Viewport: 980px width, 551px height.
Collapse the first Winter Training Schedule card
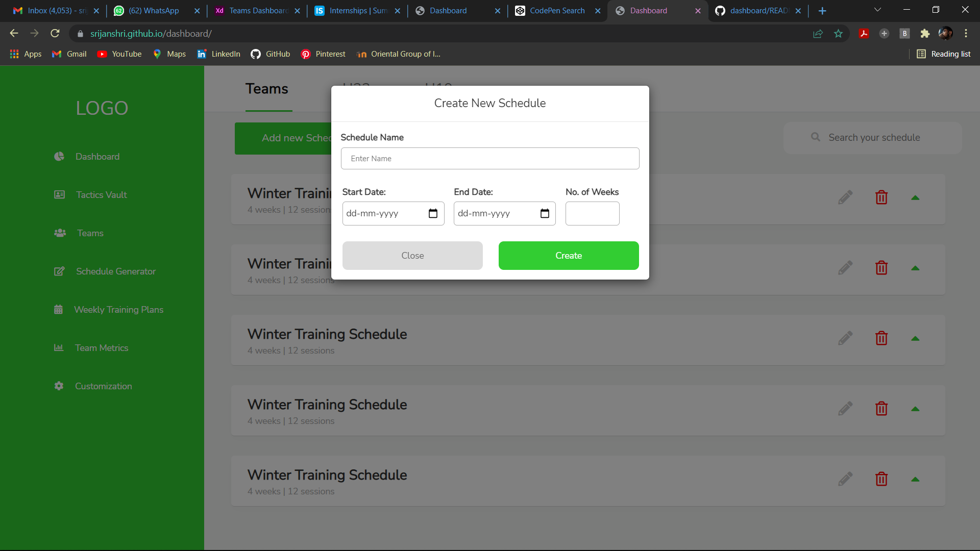click(x=915, y=198)
